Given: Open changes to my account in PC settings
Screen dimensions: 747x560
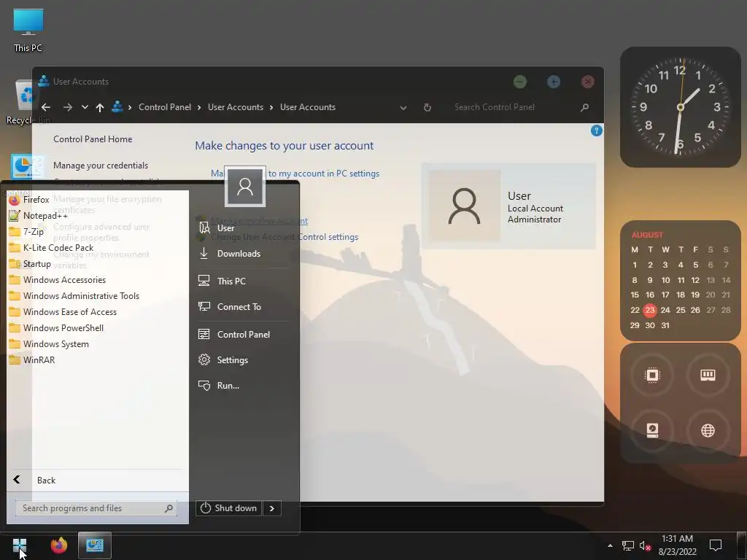Looking at the screenshot, I should (295, 174).
